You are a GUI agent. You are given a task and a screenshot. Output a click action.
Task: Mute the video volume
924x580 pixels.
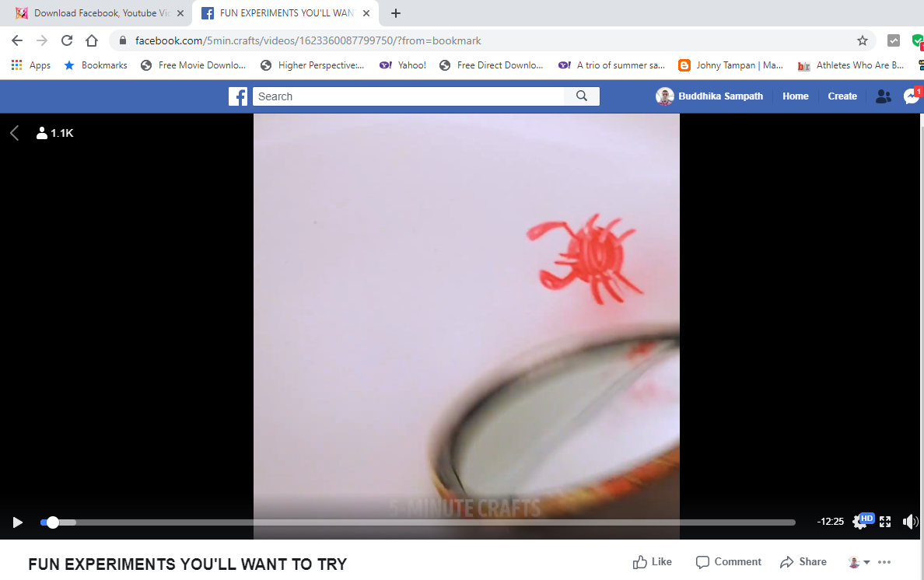click(x=911, y=522)
